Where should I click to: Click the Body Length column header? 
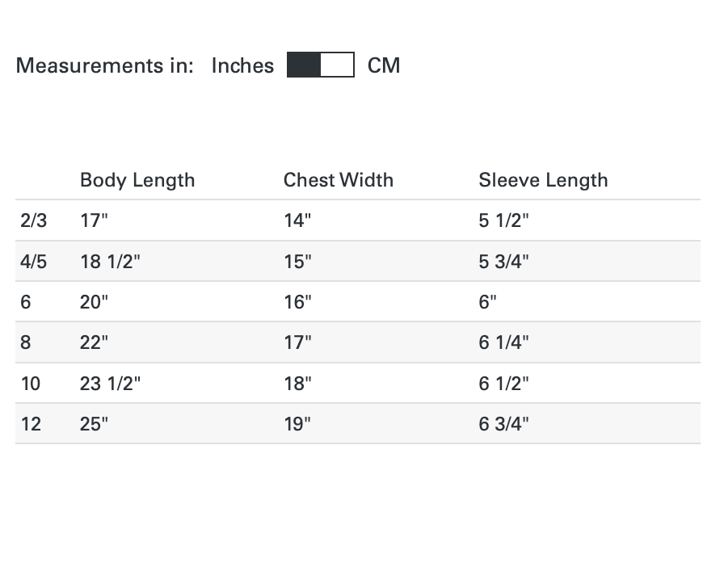pos(137,179)
